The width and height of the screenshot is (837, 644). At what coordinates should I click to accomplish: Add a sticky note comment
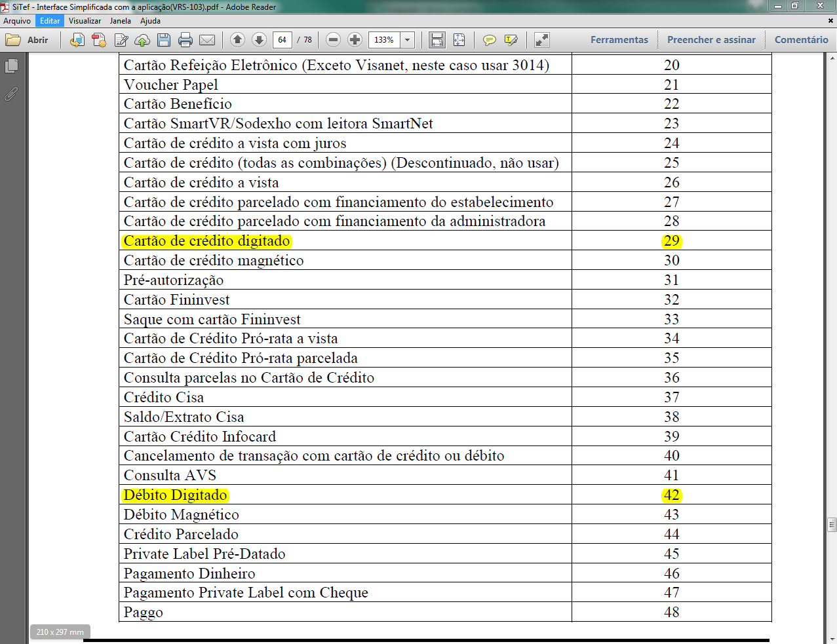[489, 40]
